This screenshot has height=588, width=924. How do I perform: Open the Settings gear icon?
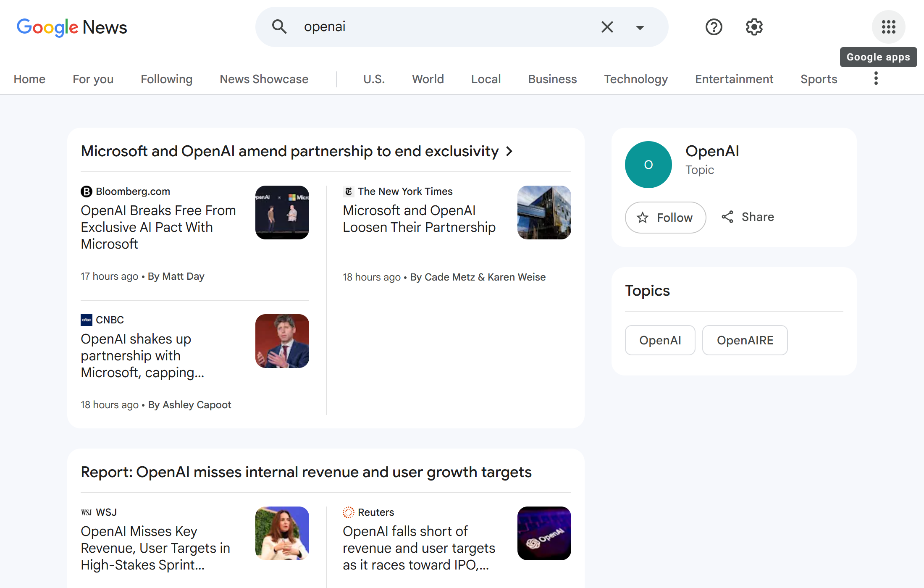[x=754, y=27]
